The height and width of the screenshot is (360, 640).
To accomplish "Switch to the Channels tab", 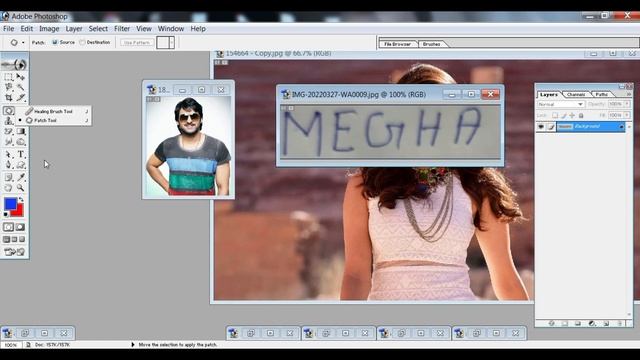I will pos(576,94).
